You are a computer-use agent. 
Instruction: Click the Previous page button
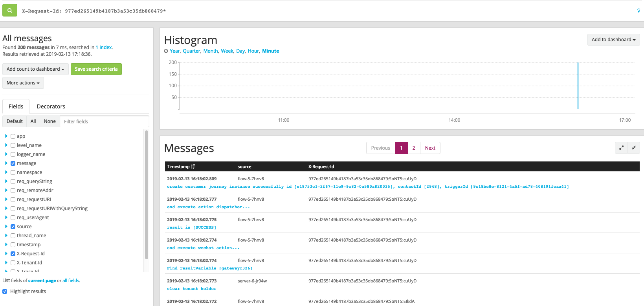tap(381, 148)
